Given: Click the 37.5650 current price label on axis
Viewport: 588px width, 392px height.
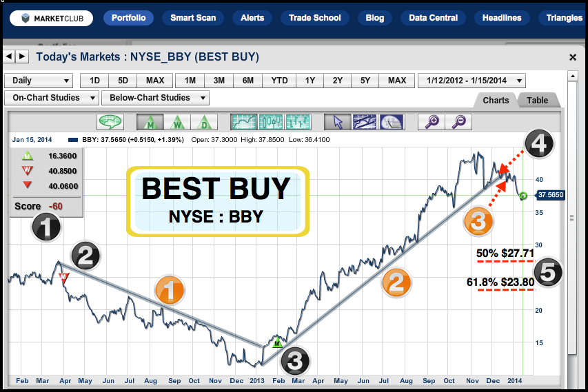Looking at the screenshot, I should (550, 195).
